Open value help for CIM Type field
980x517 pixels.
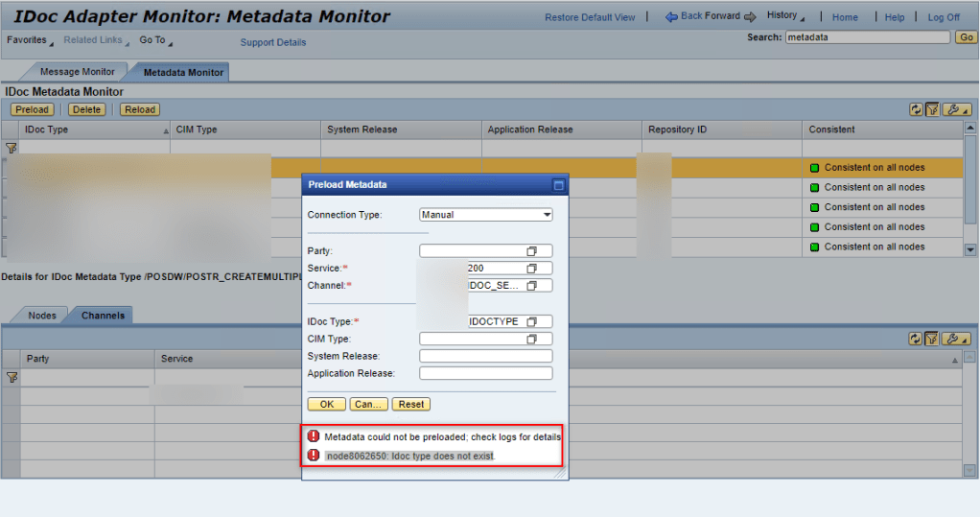(x=531, y=339)
